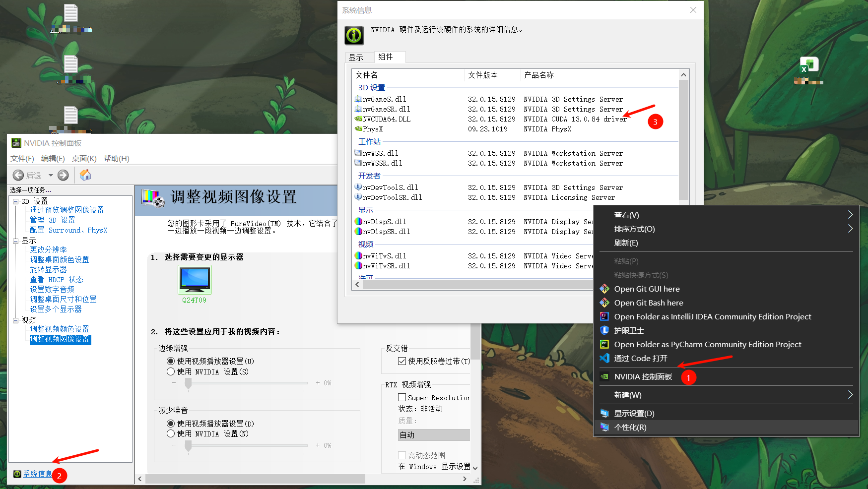Click the nvWSS.dll file icon
The height and width of the screenshot is (489, 868).
click(358, 153)
